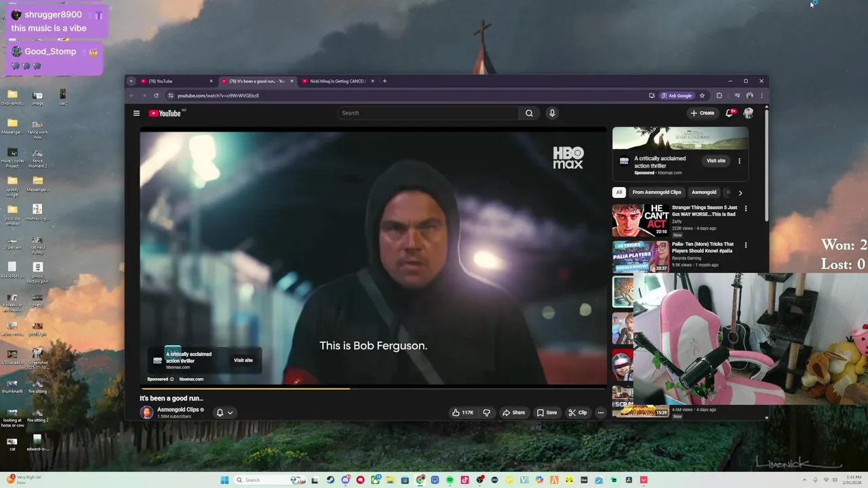868x488 pixels.
Task: Open File Explorer from the taskbar
Action: tap(390, 480)
